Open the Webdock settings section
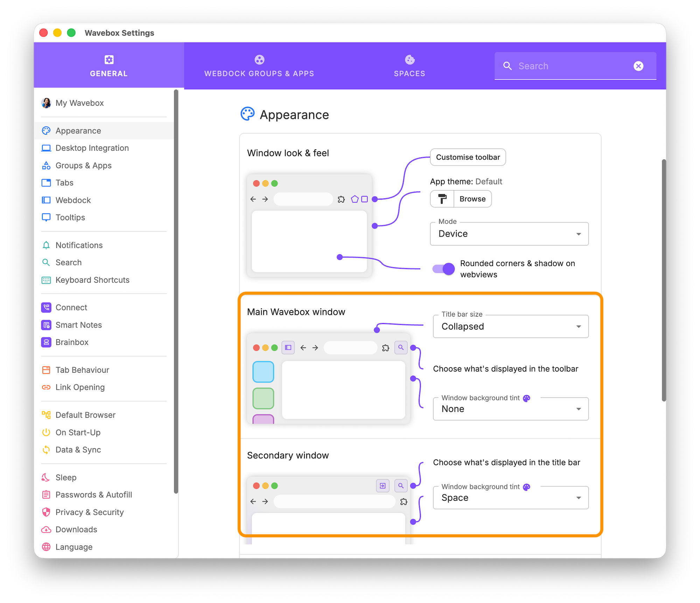Viewport: 700px width, 603px height. (104, 200)
